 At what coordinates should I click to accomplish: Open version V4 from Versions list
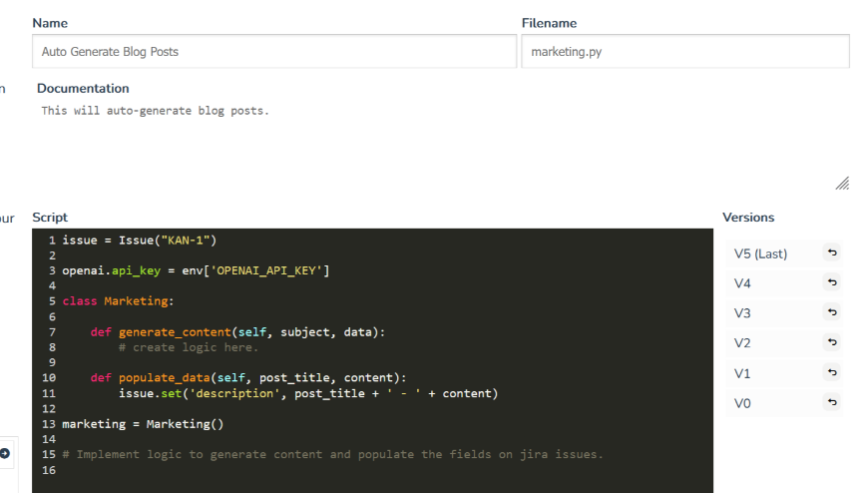coord(742,283)
